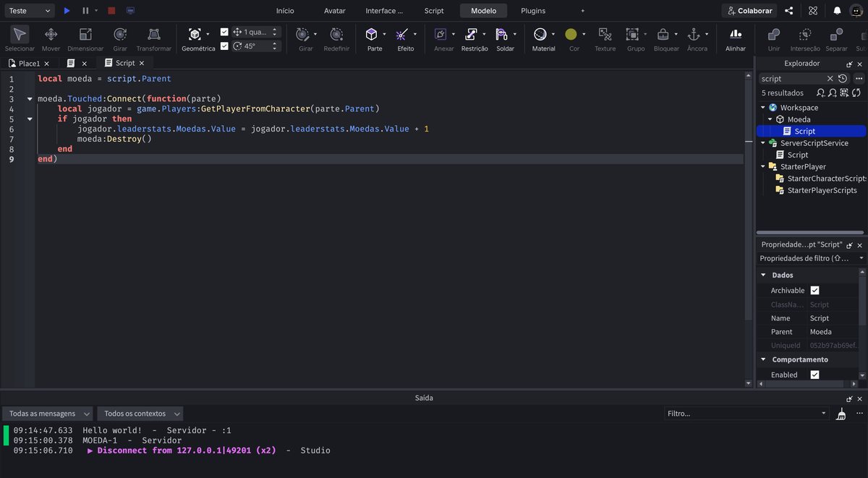Click the olive Cor color swatch
The image size is (868, 478).
(x=571, y=34)
